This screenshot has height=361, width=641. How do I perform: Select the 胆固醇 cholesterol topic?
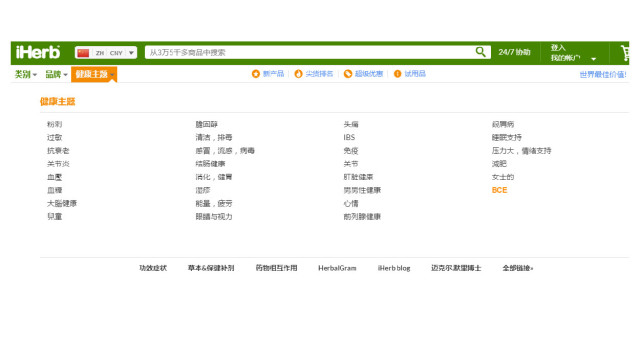pyautogui.click(x=206, y=124)
